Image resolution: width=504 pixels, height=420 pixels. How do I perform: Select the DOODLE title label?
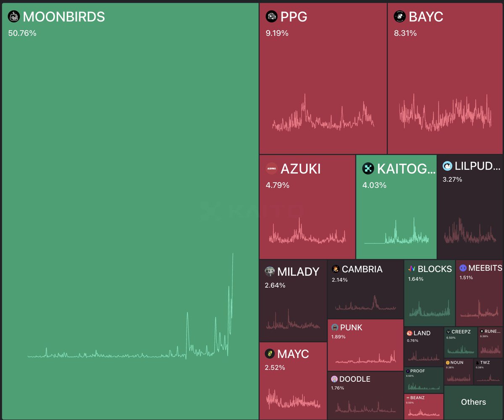click(x=355, y=379)
